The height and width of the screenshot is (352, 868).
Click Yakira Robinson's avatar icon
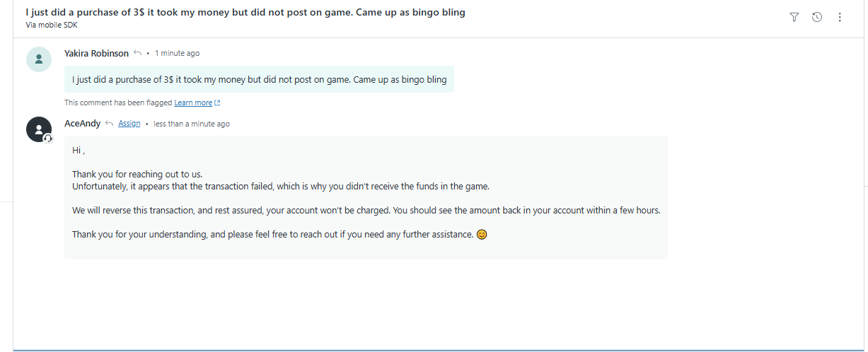tap(39, 59)
